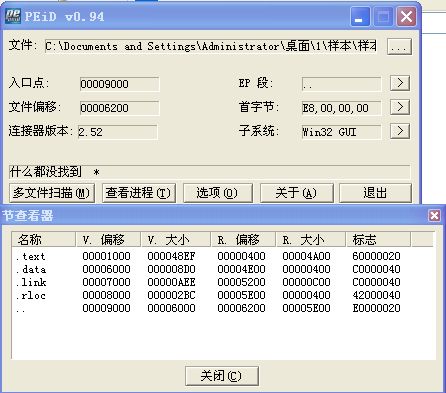The height and width of the screenshot is (393, 446).
Task: Click the R. 偏移 column header
Action: [x=243, y=239]
